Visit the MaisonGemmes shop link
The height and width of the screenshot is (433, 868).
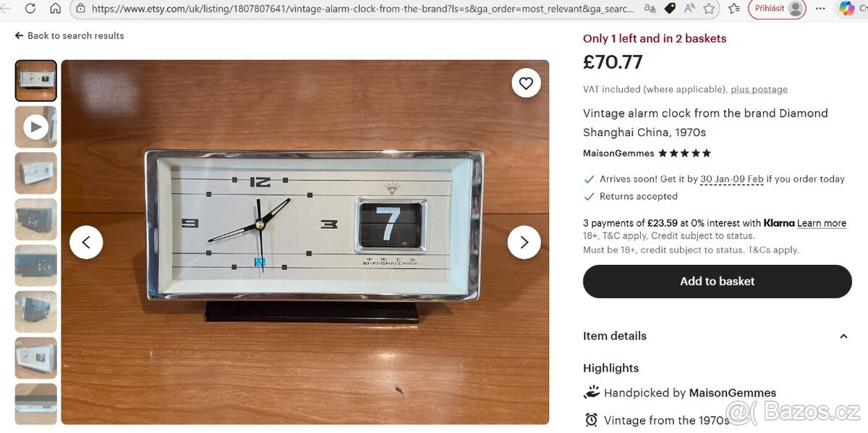[x=618, y=154]
